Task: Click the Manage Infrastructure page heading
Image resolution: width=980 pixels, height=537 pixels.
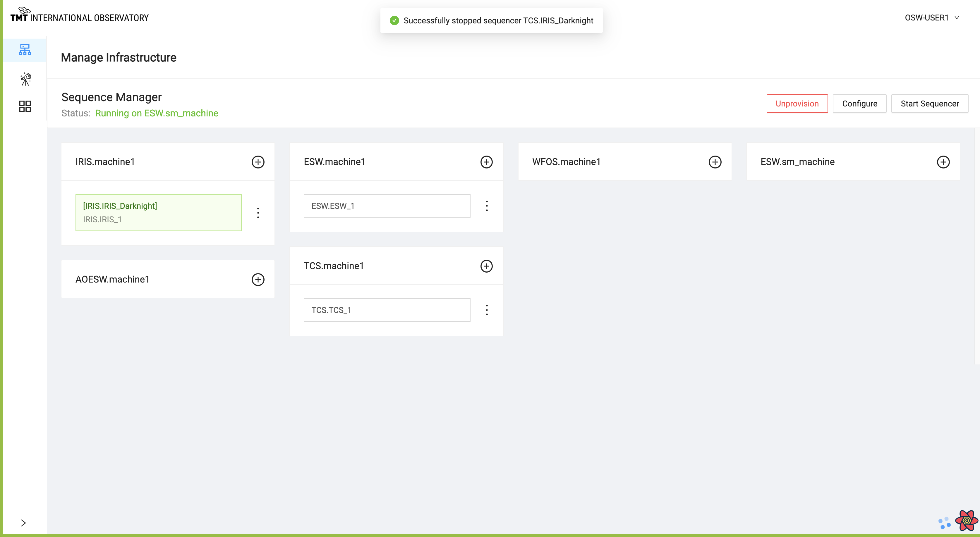Action: pos(118,57)
